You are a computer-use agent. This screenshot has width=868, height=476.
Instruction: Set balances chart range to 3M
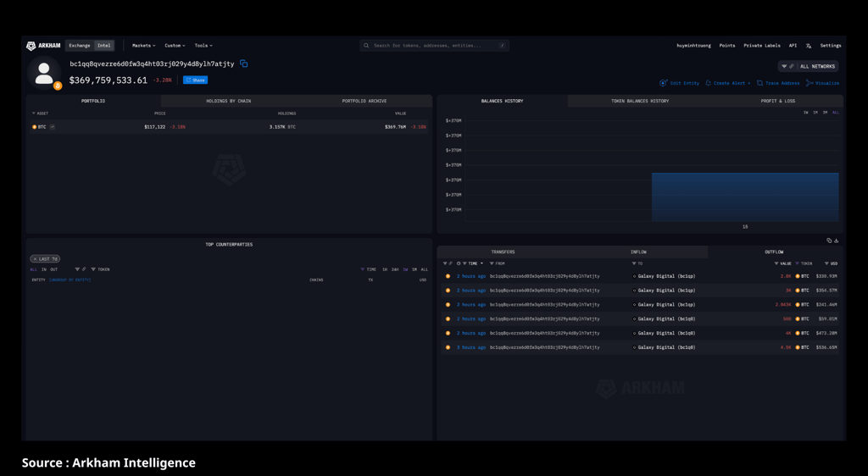(825, 113)
